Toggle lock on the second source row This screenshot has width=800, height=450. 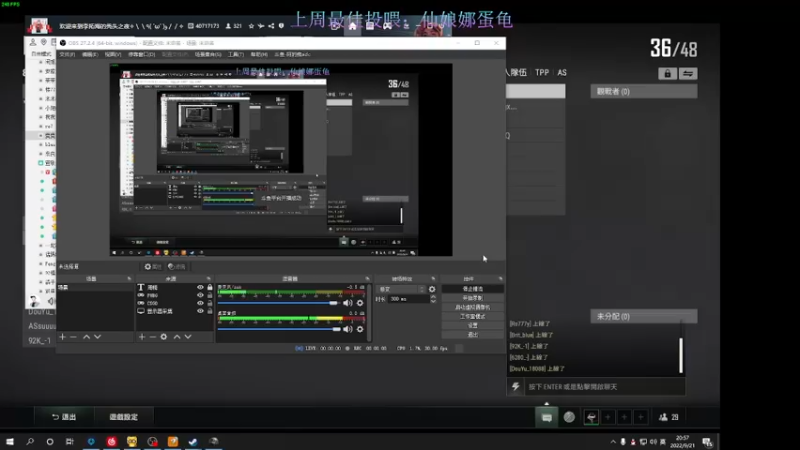[210, 295]
